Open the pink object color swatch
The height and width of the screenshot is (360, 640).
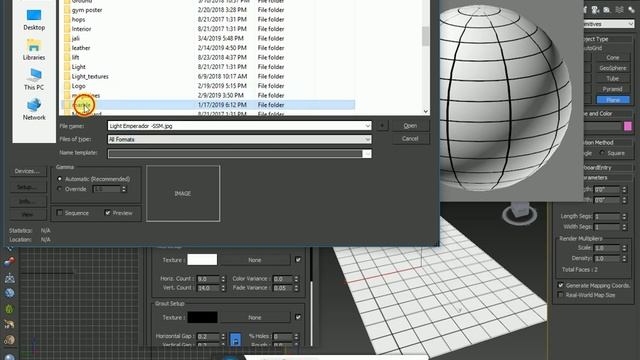coord(628,127)
